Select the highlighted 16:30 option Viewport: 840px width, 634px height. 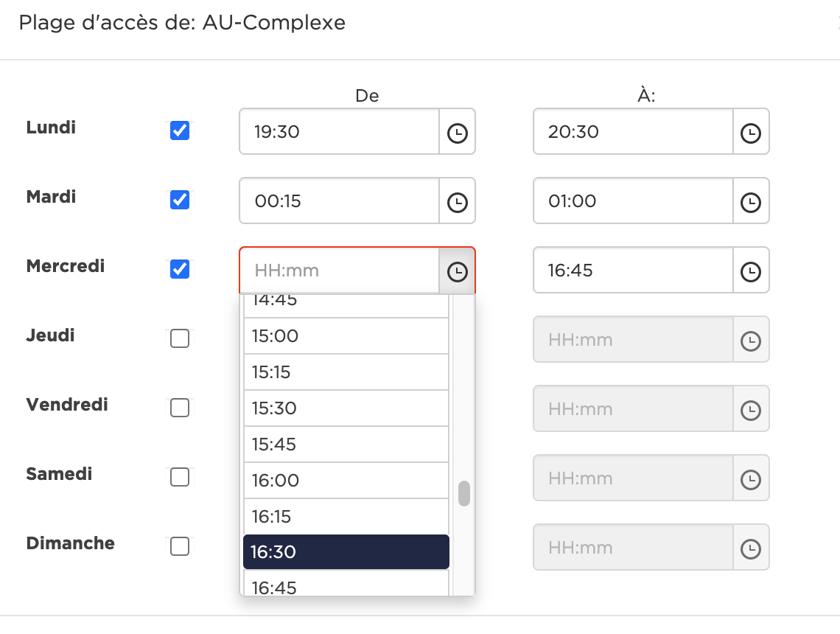(346, 552)
